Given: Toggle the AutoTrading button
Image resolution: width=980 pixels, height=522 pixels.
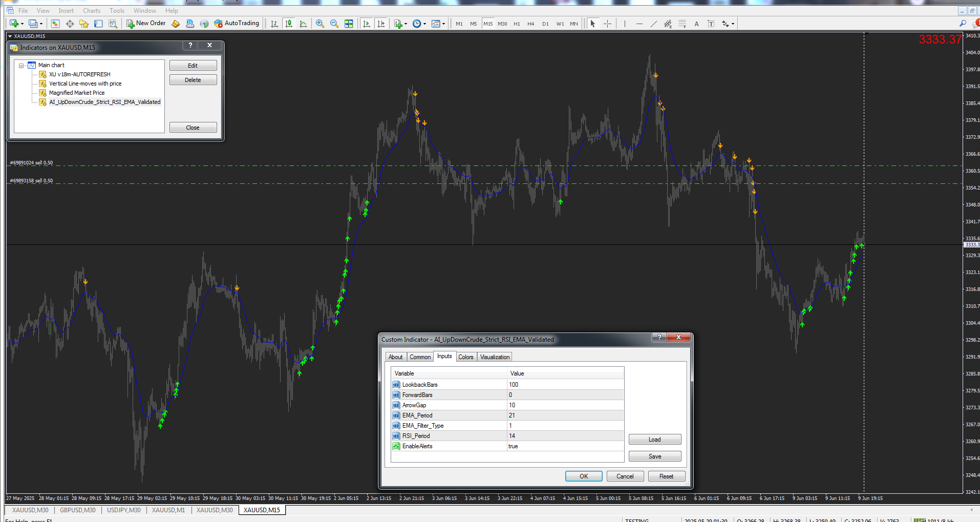Looking at the screenshot, I should click(x=237, y=24).
